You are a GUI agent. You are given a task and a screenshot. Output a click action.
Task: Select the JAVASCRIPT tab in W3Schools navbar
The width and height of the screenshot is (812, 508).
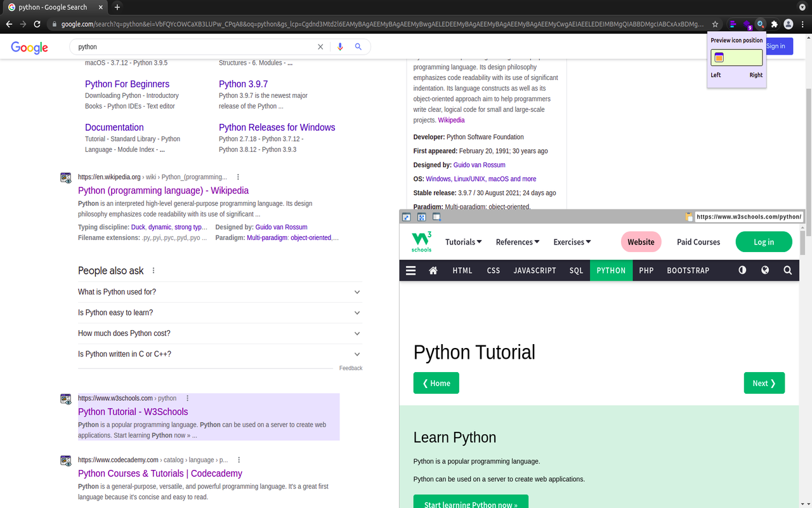535,271
